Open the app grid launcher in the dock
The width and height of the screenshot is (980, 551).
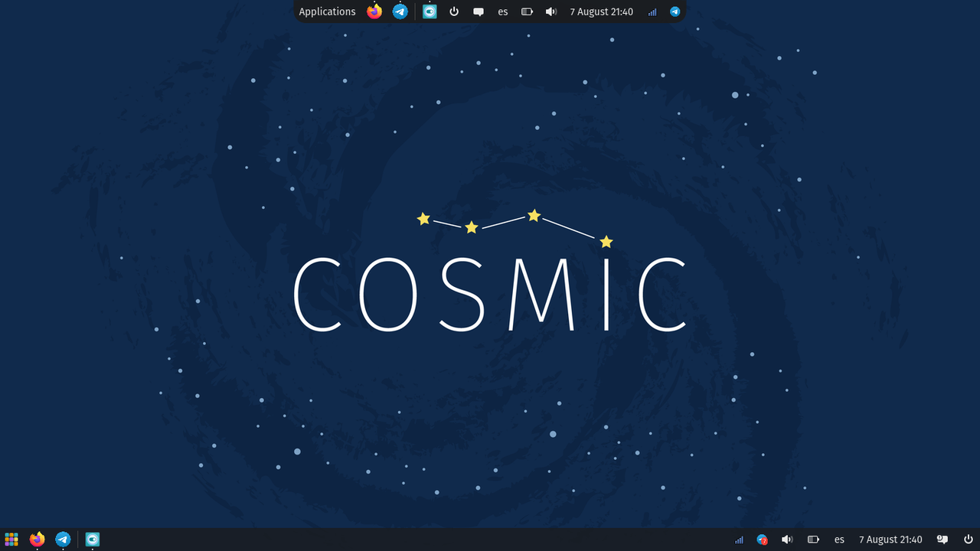click(11, 540)
